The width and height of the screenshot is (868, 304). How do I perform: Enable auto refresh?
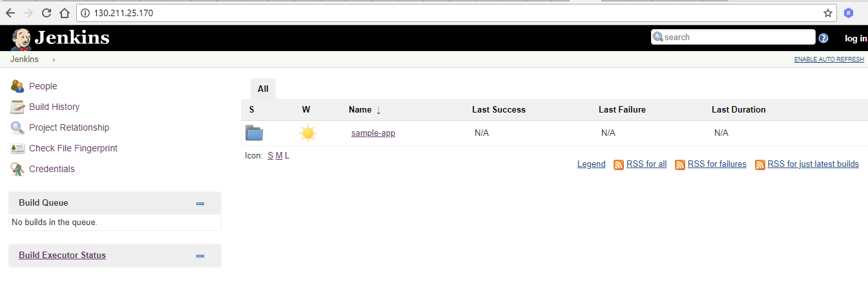(x=829, y=60)
